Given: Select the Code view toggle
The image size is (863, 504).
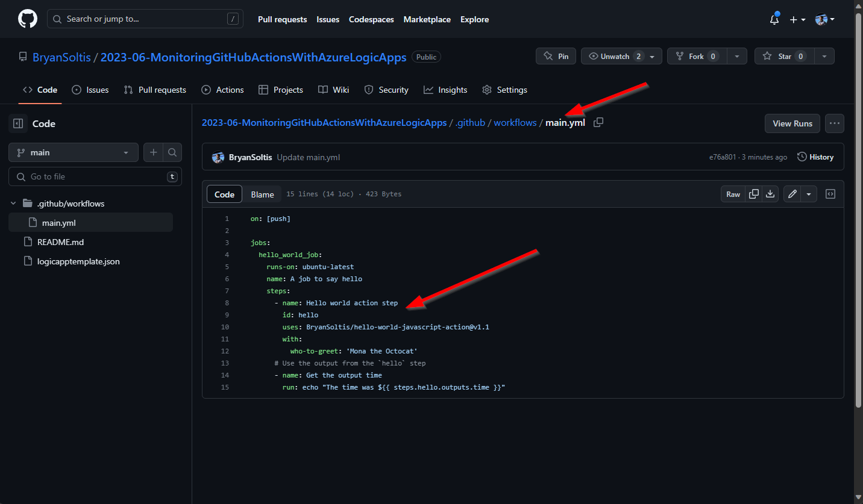Looking at the screenshot, I should pyautogui.click(x=224, y=194).
